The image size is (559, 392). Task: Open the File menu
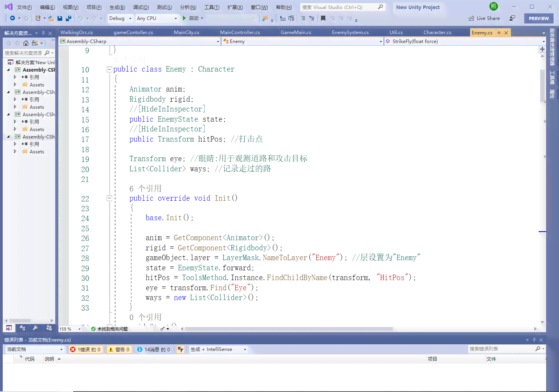pyautogui.click(x=25, y=7)
